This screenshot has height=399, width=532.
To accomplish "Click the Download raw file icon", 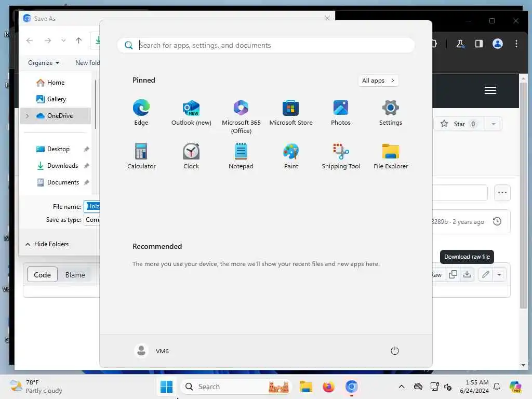I will click(467, 274).
